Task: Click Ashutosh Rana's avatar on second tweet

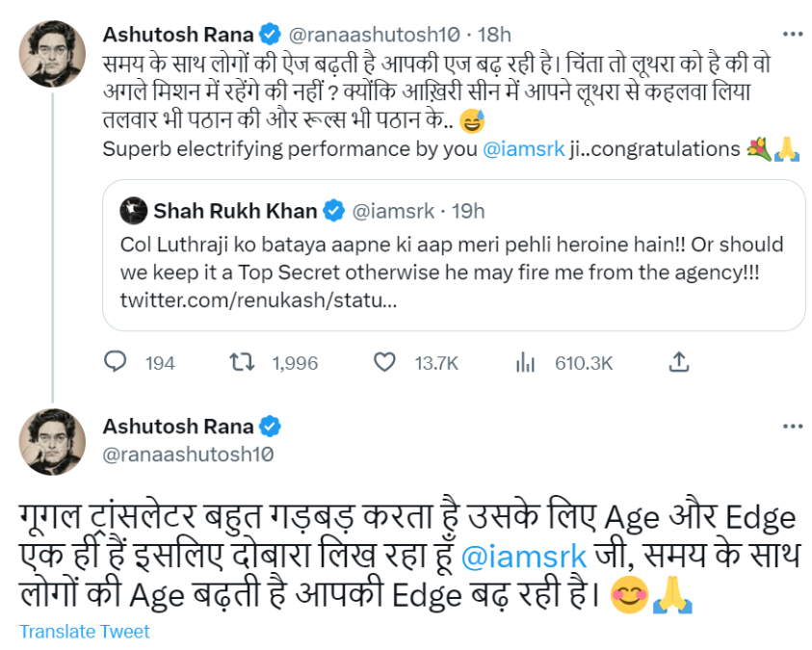Action: click(54, 441)
